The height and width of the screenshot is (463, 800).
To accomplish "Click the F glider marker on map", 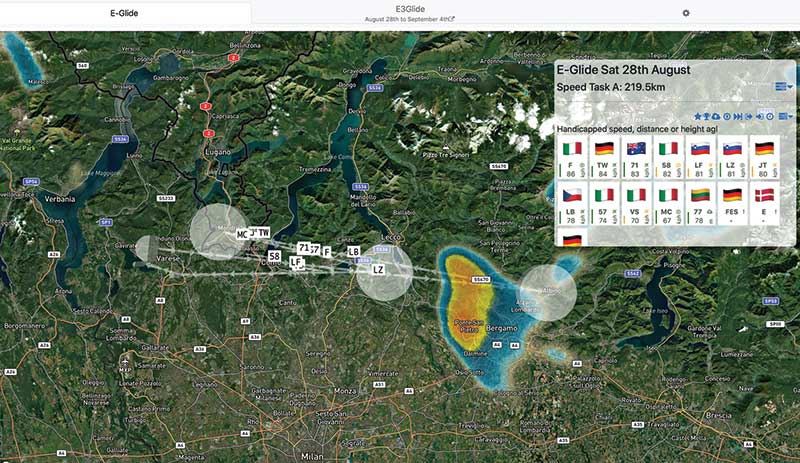I will click(x=327, y=252).
